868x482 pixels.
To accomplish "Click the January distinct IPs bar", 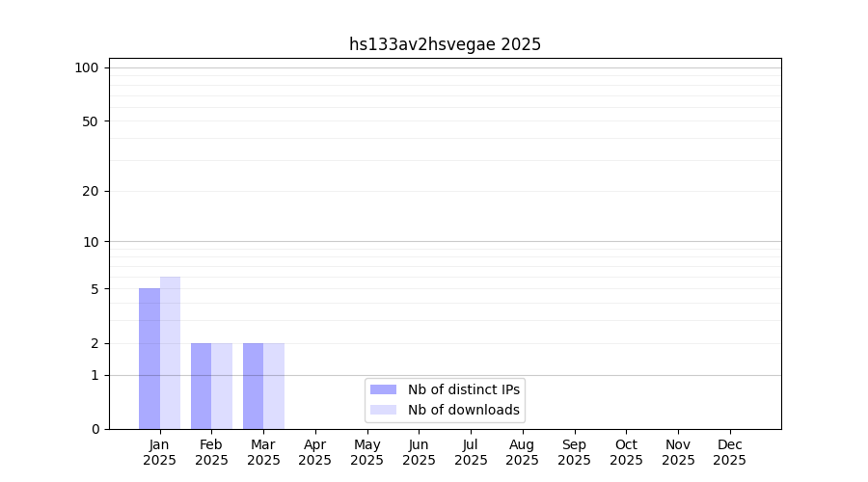I will point(149,359).
